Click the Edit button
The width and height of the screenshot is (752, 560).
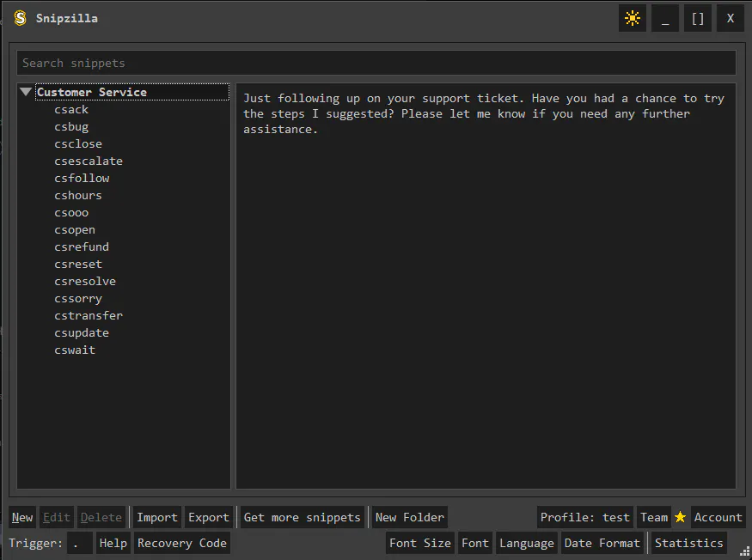[57, 517]
